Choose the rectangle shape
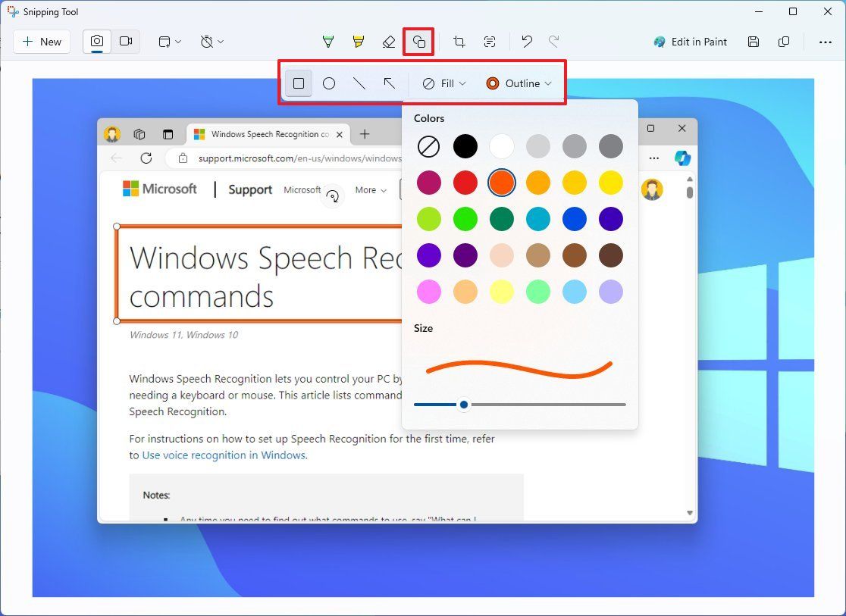The height and width of the screenshot is (616, 846). (x=299, y=83)
